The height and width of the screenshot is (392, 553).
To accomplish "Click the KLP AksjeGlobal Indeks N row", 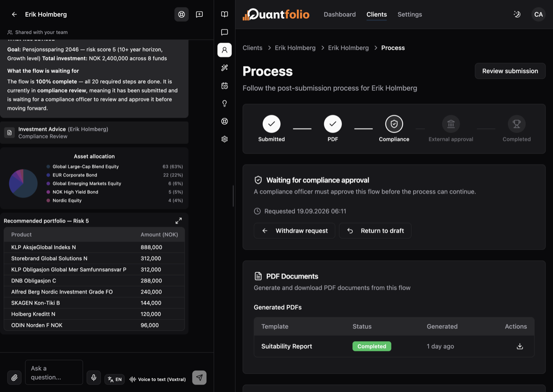I will pos(94,247).
